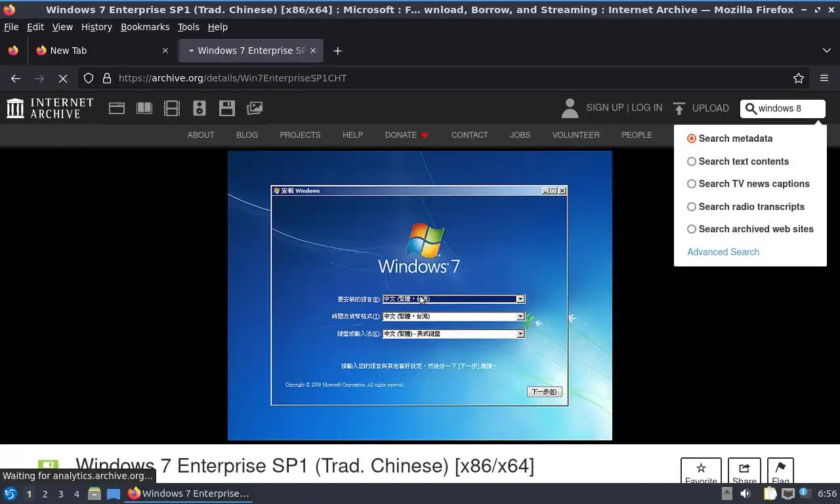Click the tracking protection shield icon
The height and width of the screenshot is (504, 840).
89,78
